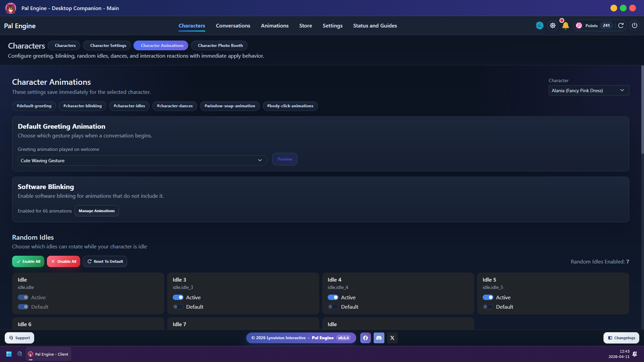
Task: Click the Windows Start icon
Action: point(9,354)
